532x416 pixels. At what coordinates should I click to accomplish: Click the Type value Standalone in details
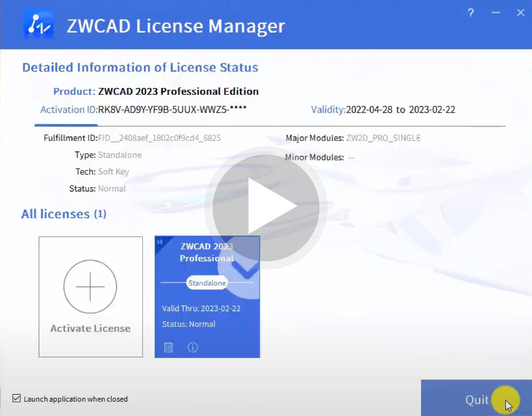point(120,155)
